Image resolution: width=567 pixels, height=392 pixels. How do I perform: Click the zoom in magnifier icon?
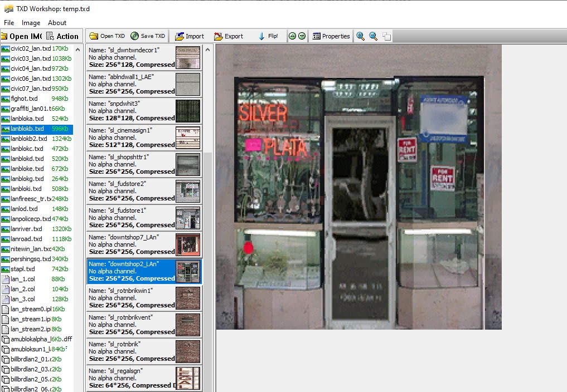360,36
